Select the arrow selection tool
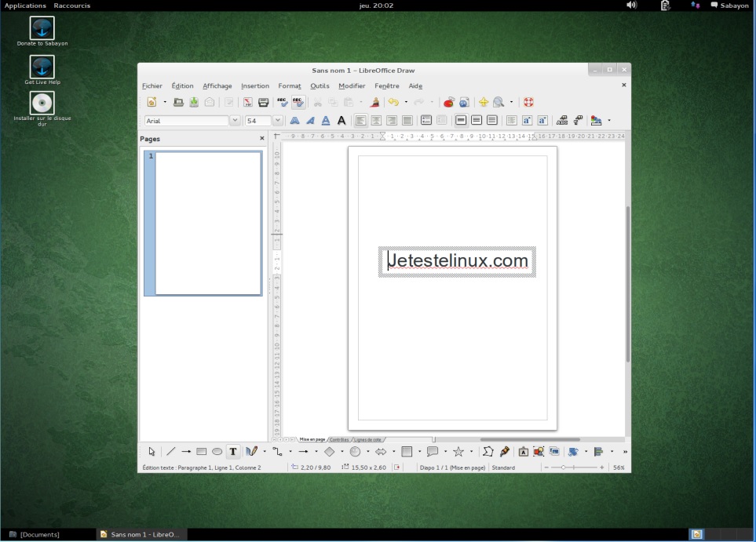Viewport: 756px width, 542px height. point(152,452)
